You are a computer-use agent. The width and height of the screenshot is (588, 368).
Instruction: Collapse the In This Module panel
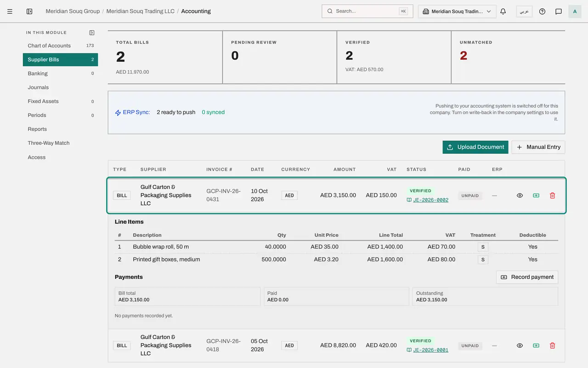click(x=92, y=33)
